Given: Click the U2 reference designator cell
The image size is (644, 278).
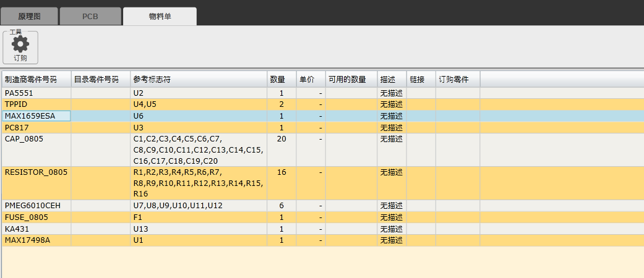Looking at the screenshot, I should [x=199, y=93].
